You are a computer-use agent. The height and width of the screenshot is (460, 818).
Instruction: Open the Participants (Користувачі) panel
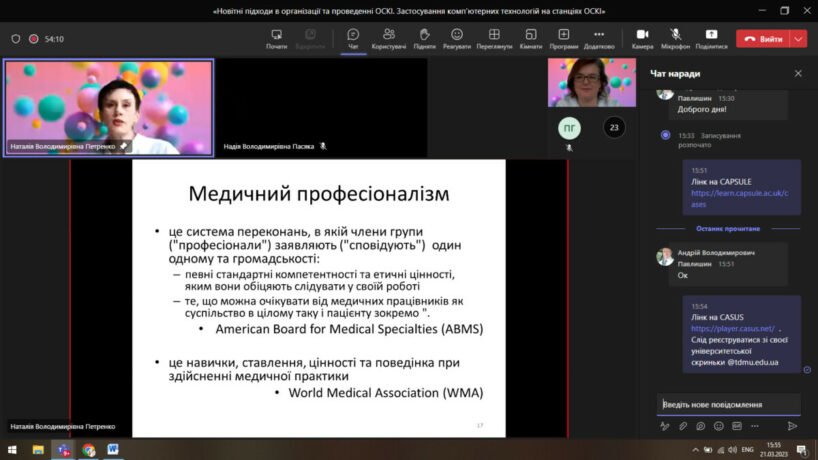click(388, 38)
